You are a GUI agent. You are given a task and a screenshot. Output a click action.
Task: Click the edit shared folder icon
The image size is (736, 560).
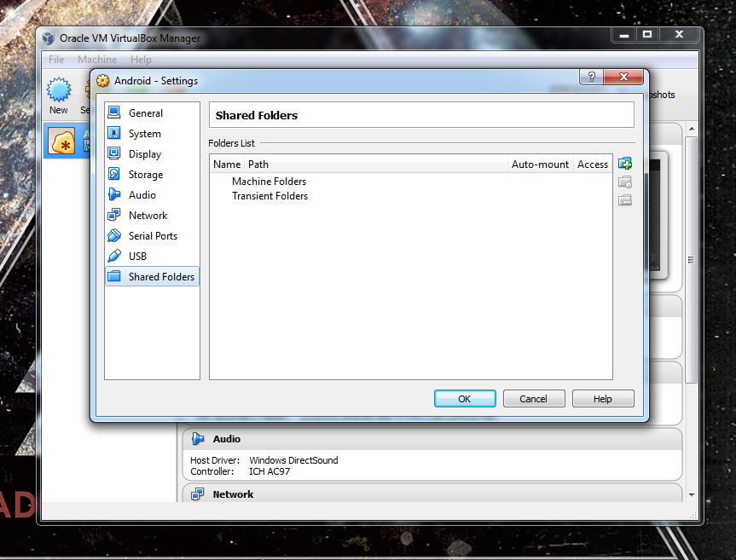pos(625,182)
